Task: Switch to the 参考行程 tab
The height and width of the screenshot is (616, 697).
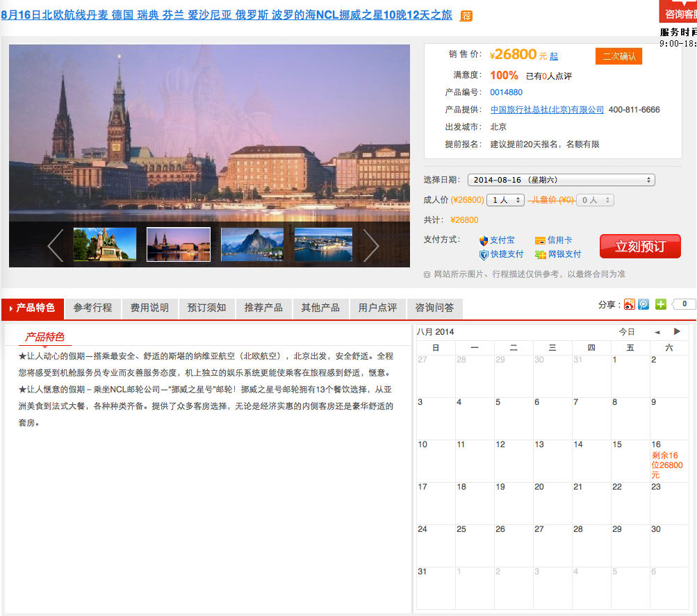Action: tap(93, 308)
